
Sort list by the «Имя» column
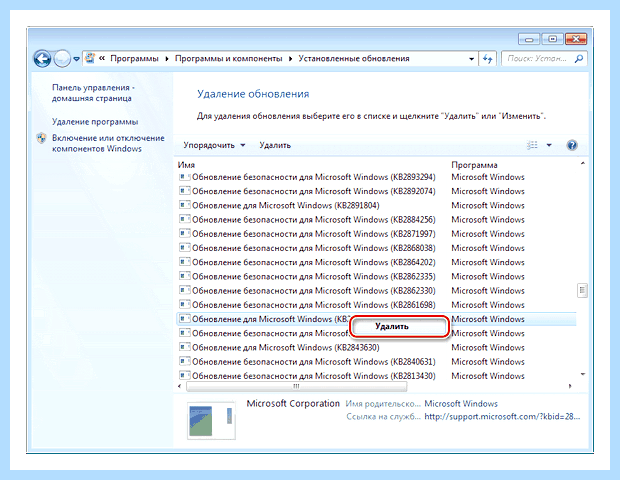pyautogui.click(x=186, y=165)
